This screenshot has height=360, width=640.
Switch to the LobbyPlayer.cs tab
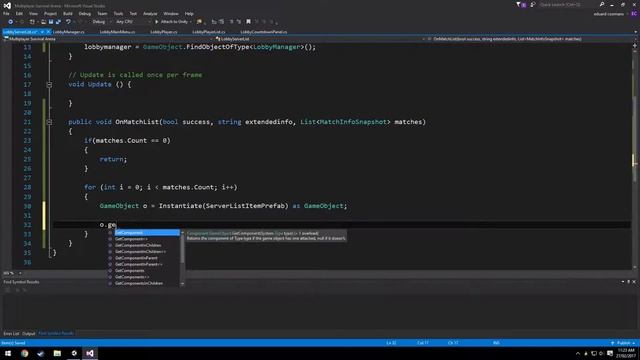(x=164, y=31)
